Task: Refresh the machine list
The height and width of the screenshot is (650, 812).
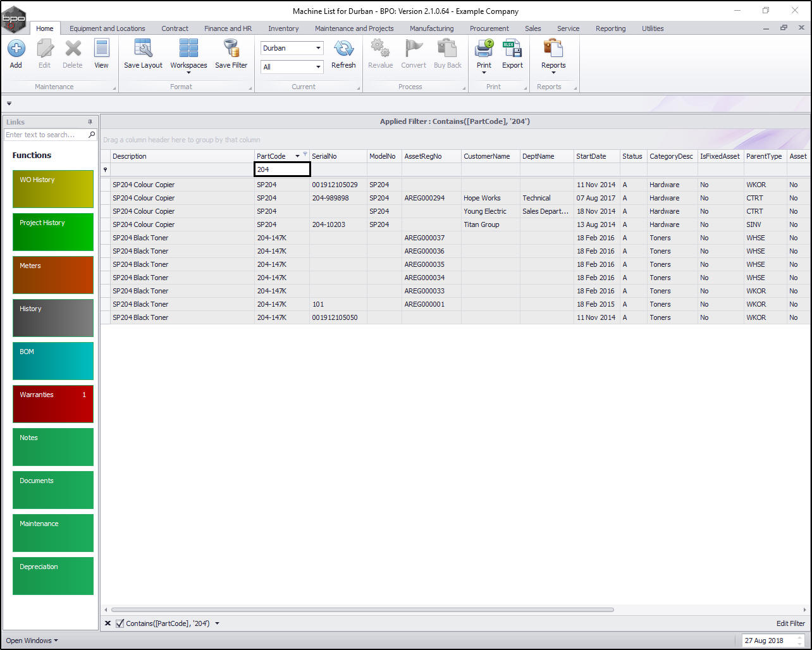Action: tap(343, 49)
